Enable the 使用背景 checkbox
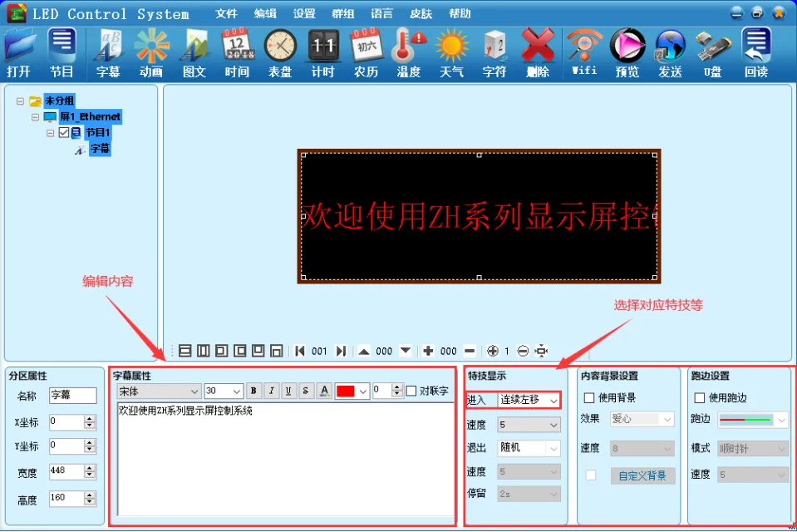797x532 pixels. [589, 397]
